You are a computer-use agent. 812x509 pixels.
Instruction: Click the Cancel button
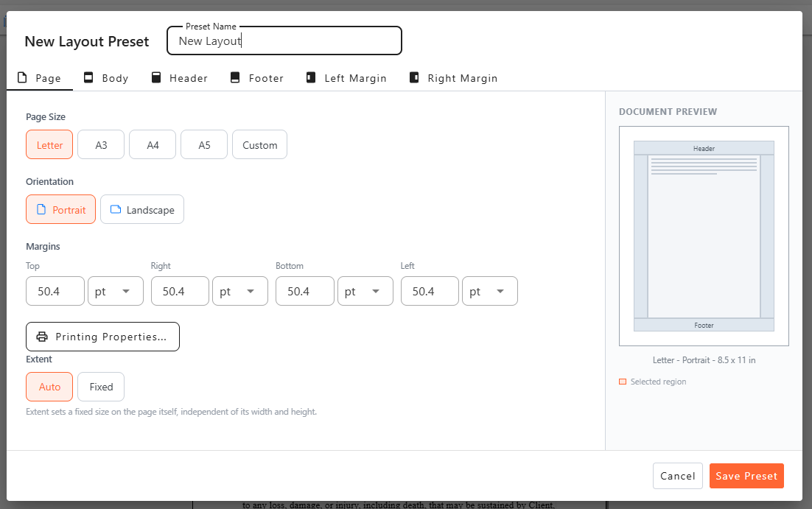coord(677,476)
